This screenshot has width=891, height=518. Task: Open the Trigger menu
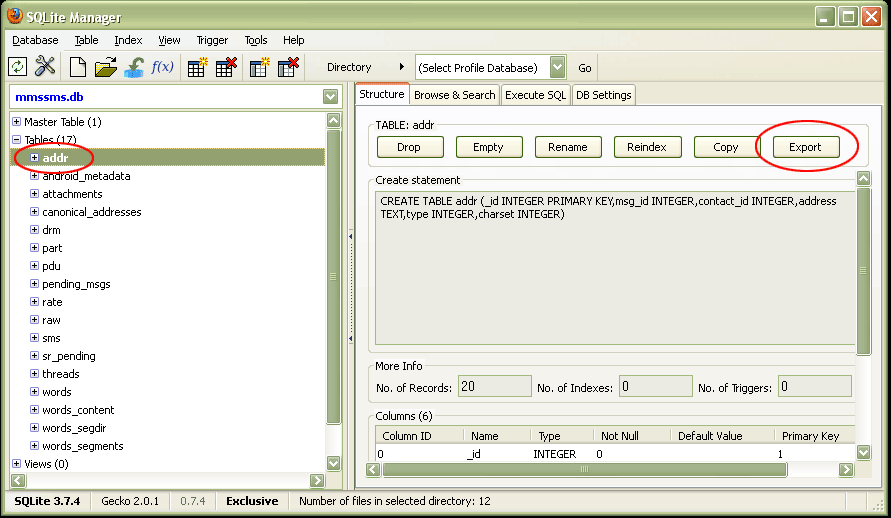pos(212,40)
